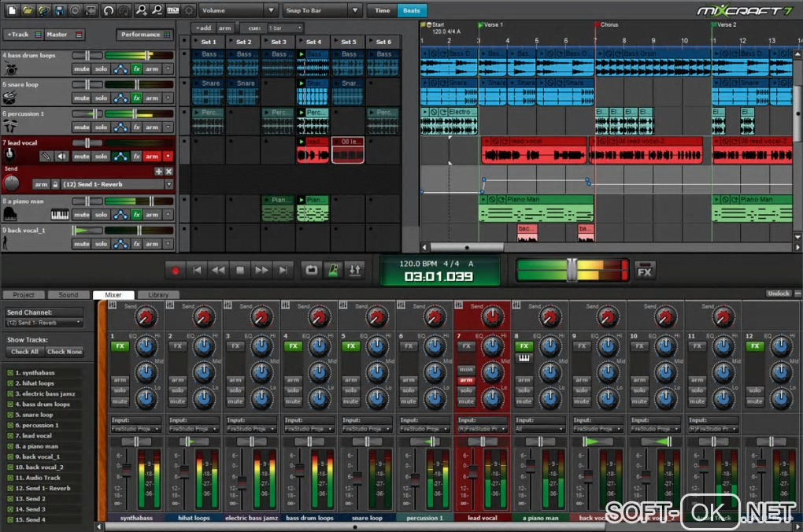This screenshot has width=803, height=532.
Task: Click the Undo arrow in the top toolbar
Action: pyautogui.click(x=109, y=10)
